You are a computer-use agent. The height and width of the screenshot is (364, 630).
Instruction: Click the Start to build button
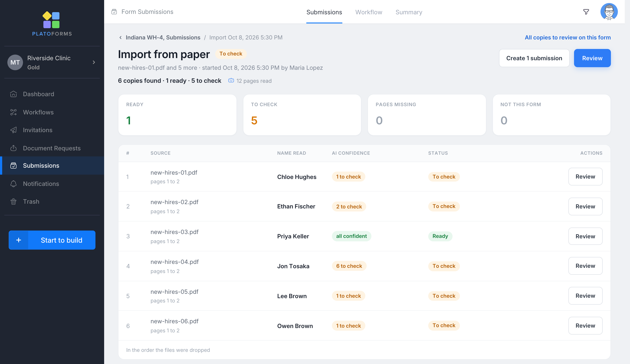(52, 240)
